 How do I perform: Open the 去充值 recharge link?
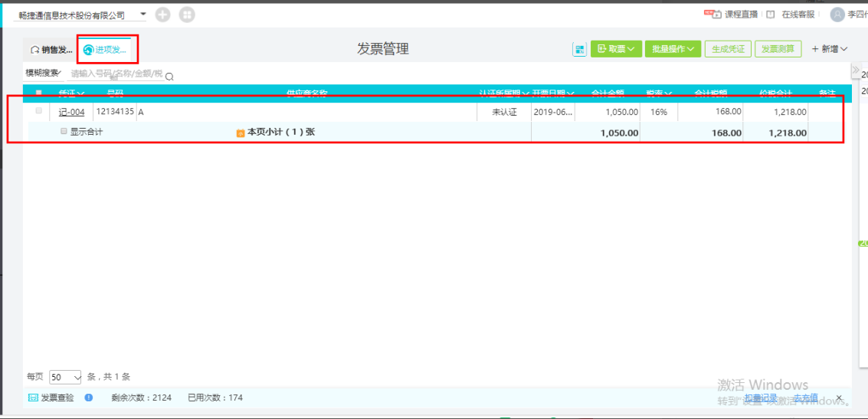tap(806, 398)
